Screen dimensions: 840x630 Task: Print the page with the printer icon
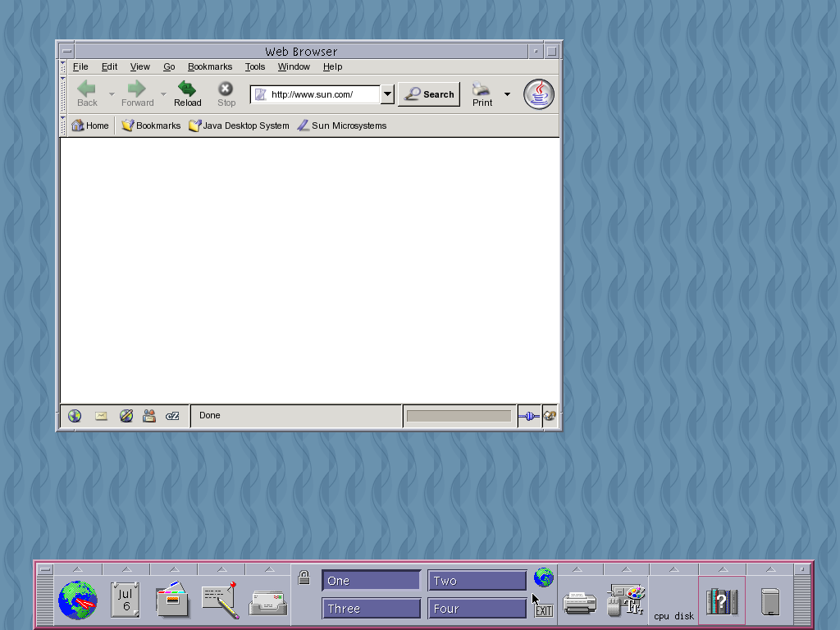pyautogui.click(x=481, y=89)
